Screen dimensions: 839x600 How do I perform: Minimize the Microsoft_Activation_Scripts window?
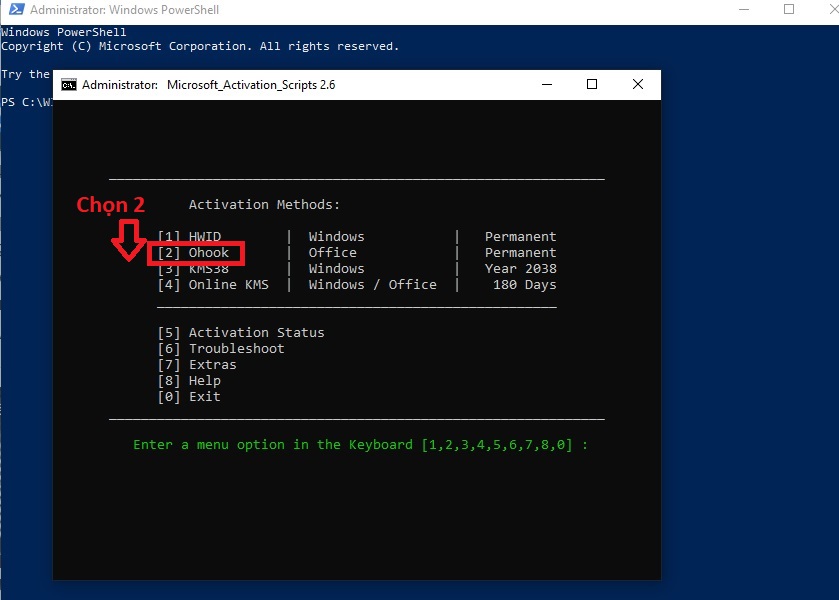coord(547,85)
